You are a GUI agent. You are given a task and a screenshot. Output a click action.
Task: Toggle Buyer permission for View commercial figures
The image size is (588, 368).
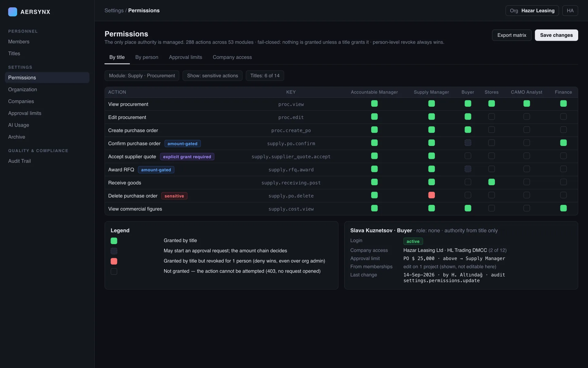click(x=468, y=208)
